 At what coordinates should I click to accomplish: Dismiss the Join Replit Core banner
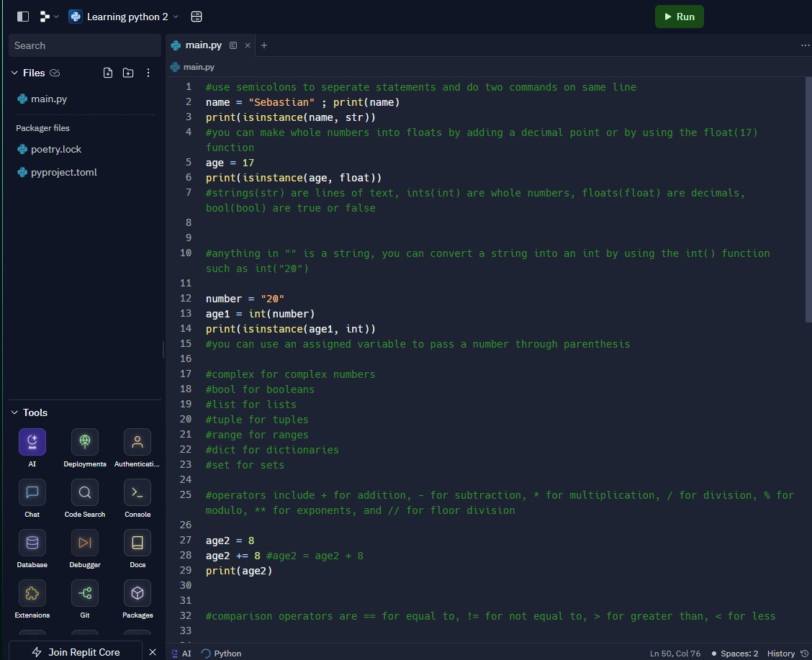(153, 652)
